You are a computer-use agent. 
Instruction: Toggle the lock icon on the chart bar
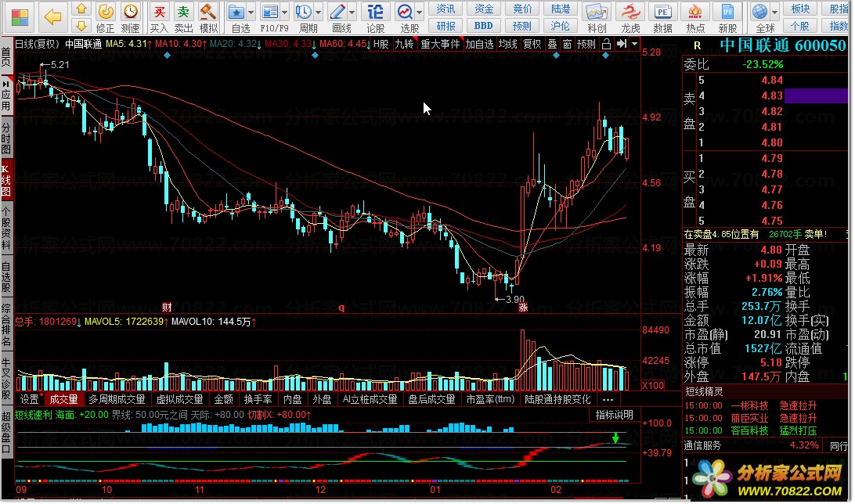606,44
